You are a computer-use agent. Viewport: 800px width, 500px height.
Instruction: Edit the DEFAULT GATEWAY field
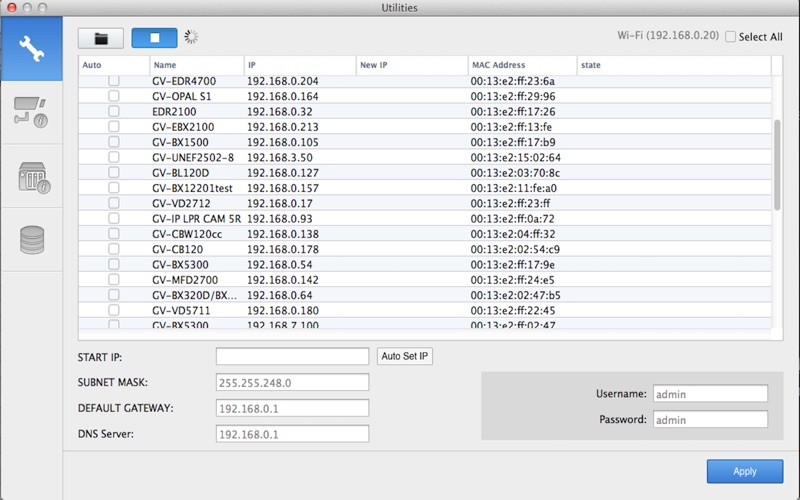(x=292, y=408)
